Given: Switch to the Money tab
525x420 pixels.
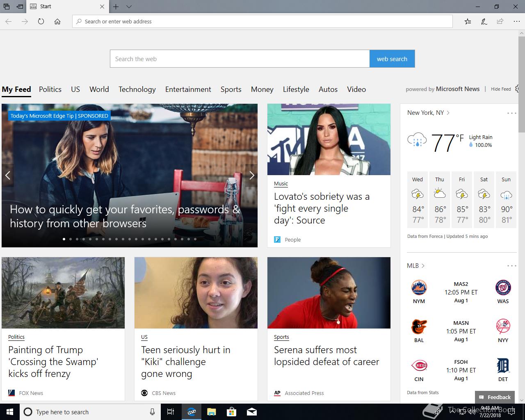Looking at the screenshot, I should tap(262, 89).
